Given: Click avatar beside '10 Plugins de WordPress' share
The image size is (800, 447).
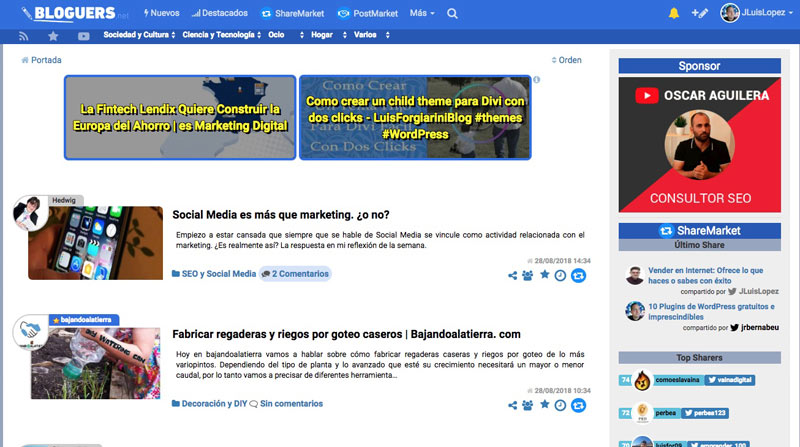Looking at the screenshot, I should pos(635,311).
